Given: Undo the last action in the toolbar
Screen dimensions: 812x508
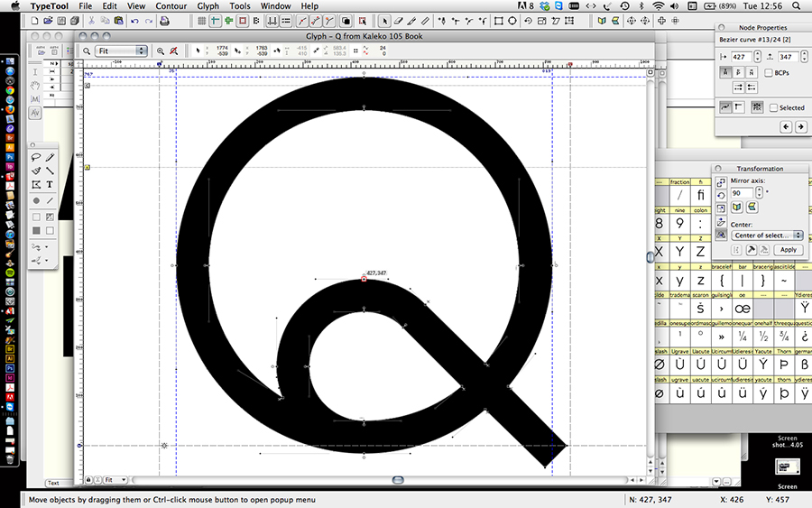Looking at the screenshot, I should point(134,21).
